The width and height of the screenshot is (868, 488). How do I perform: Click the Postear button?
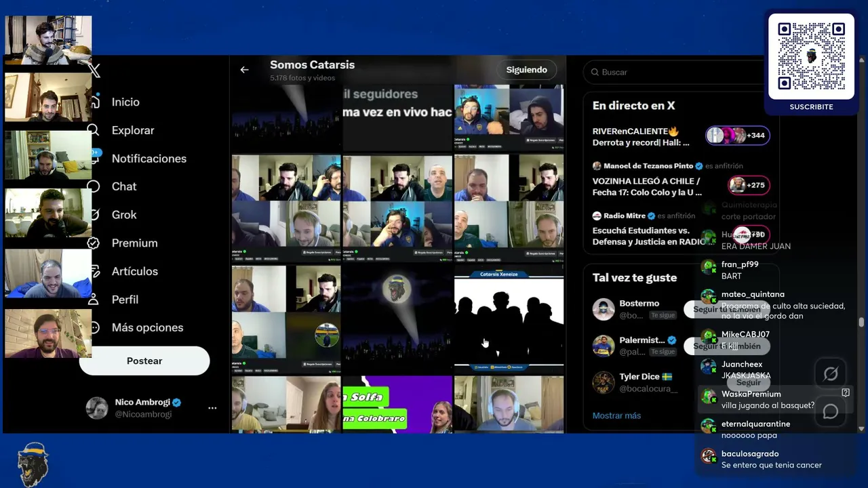144,361
